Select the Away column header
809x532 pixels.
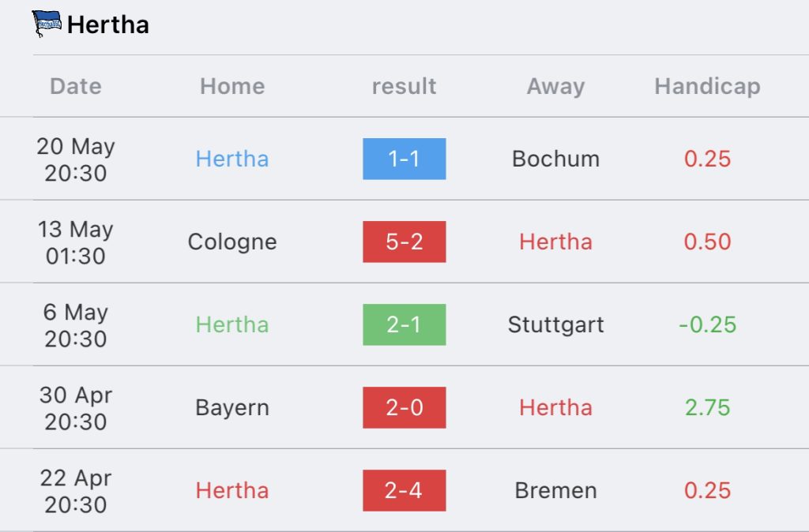click(555, 87)
